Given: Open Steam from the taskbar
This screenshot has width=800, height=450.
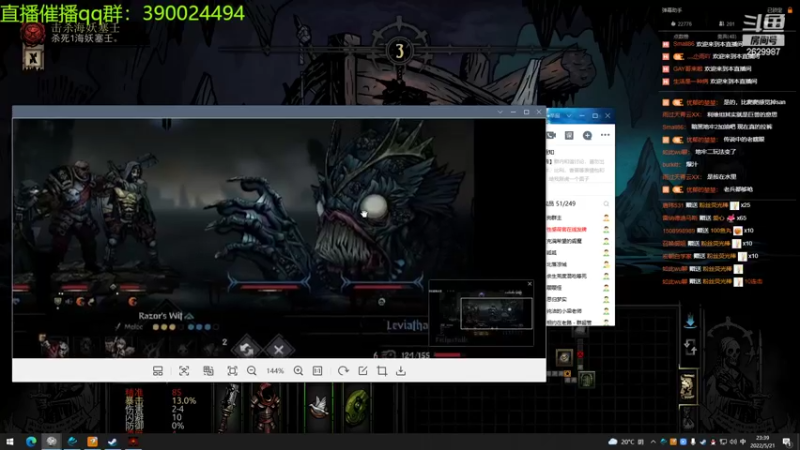Looking at the screenshot, I should 113,442.
